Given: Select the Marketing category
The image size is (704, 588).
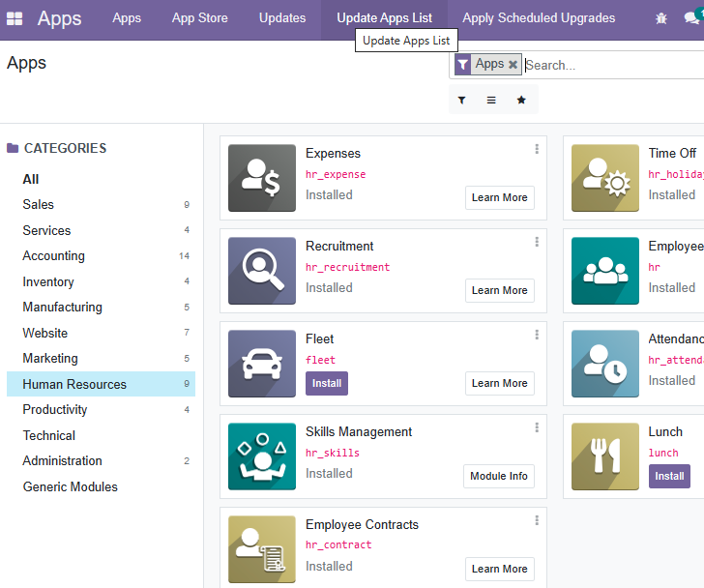Looking at the screenshot, I should pos(101,358).
